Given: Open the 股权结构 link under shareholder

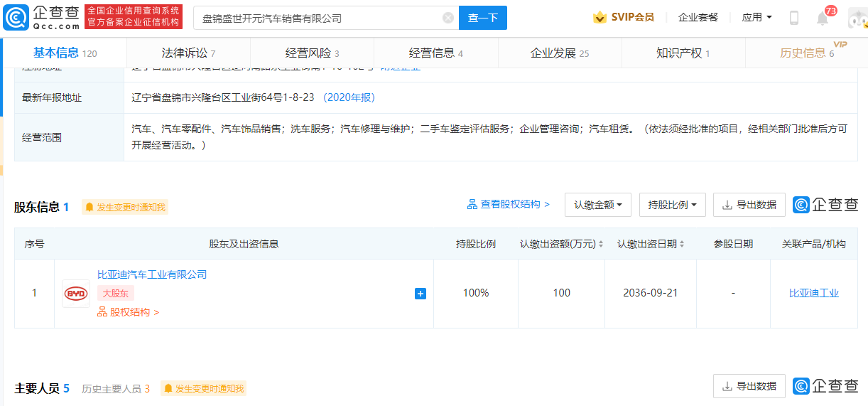Looking at the screenshot, I should 129,312.
